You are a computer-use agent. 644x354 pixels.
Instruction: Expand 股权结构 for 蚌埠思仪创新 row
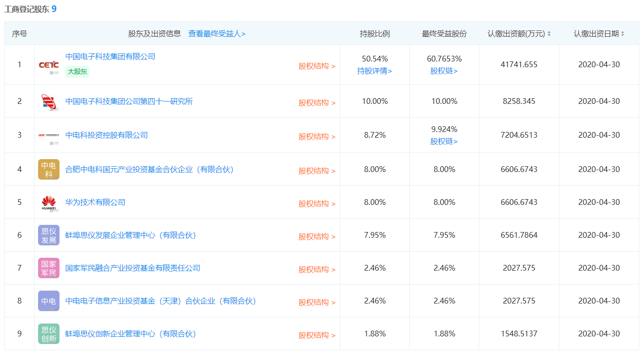(x=317, y=335)
